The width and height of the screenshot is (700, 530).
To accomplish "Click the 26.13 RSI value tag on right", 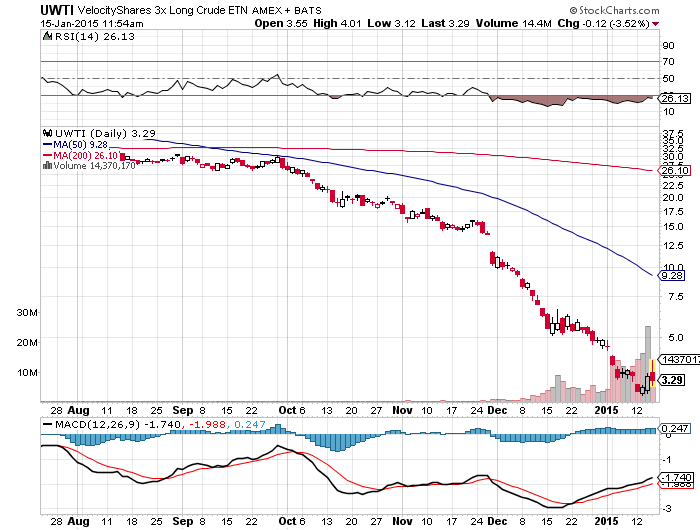I will (675, 98).
